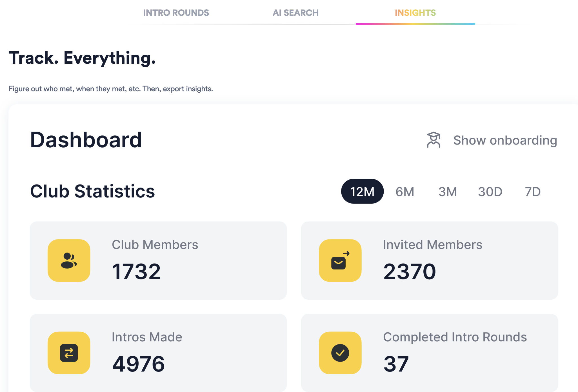Click the Completed Intro Rounds checkmark icon
578x392 pixels.
(x=340, y=353)
